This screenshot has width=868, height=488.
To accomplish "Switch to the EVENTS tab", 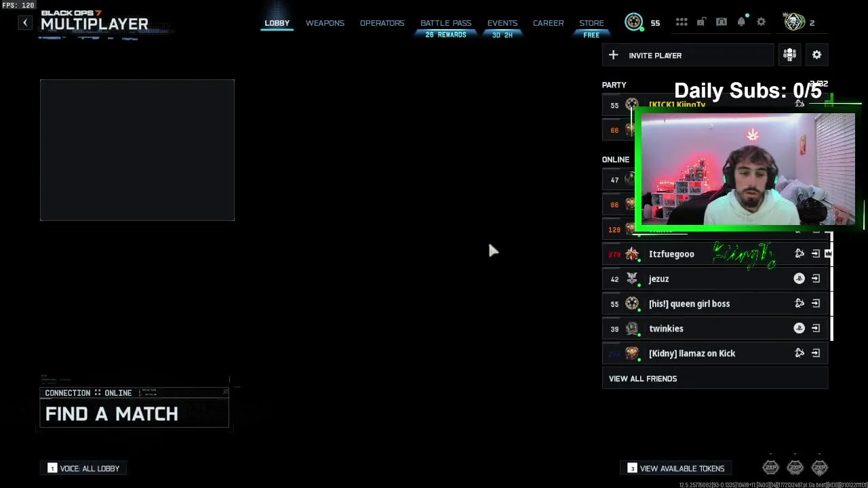I will [x=502, y=23].
